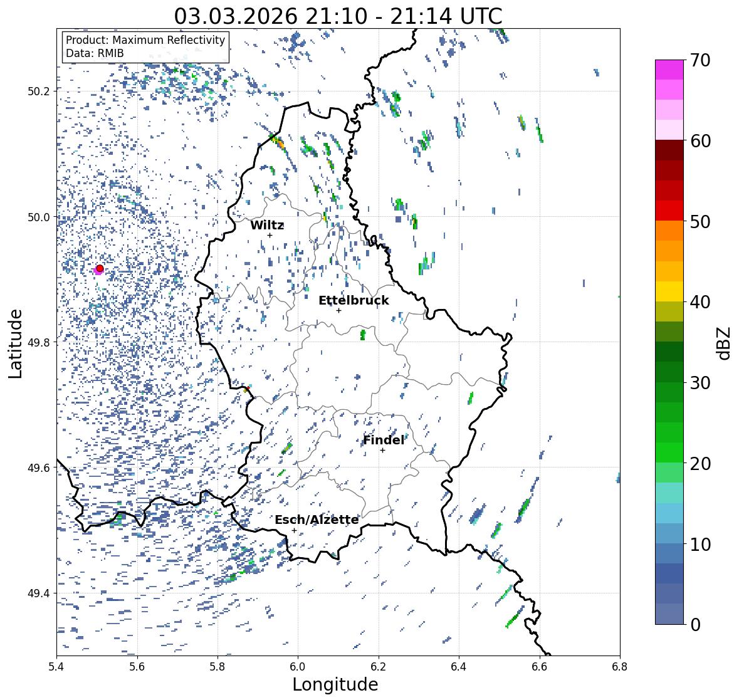Click the 6.0 longitude tick label
This screenshot has height=700, width=739.
pos(298,666)
